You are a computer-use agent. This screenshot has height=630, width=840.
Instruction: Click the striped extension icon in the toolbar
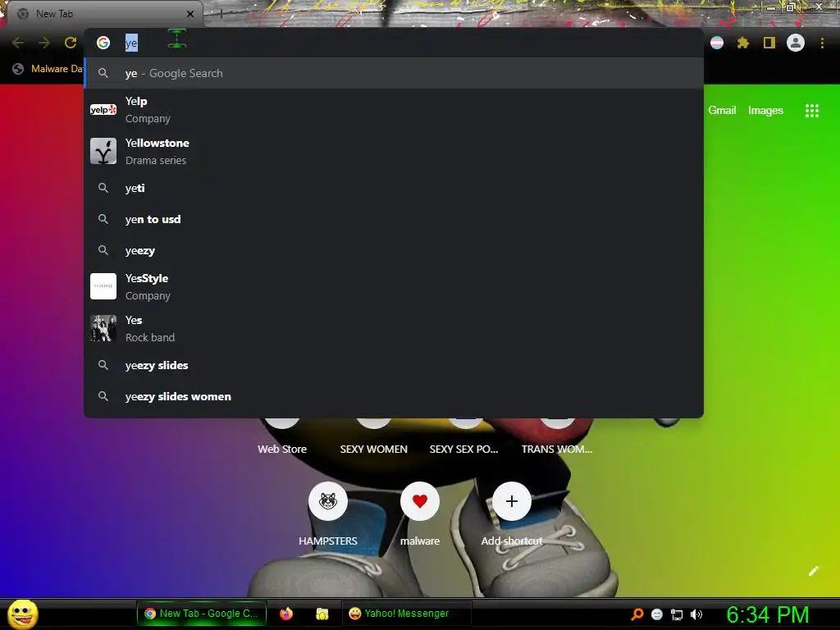click(x=717, y=43)
